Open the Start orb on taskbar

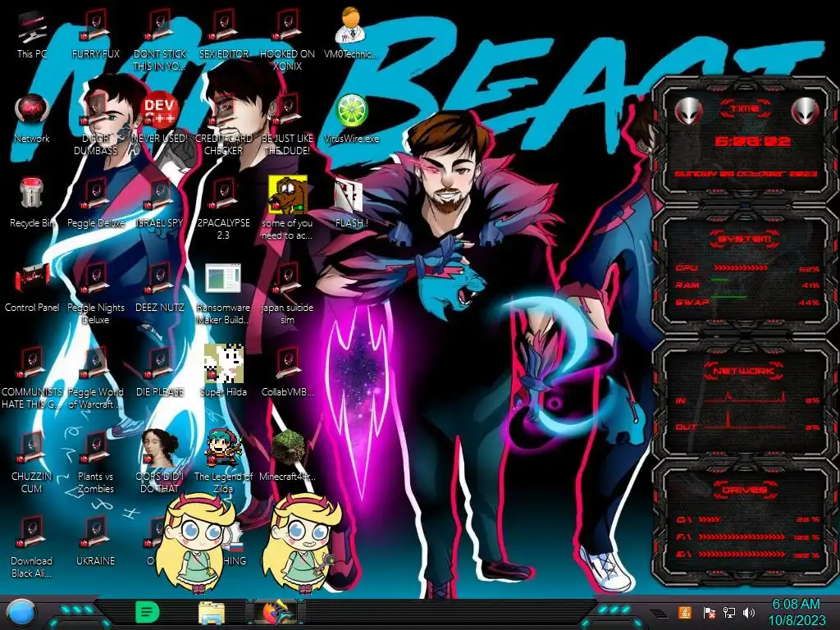coord(21,614)
